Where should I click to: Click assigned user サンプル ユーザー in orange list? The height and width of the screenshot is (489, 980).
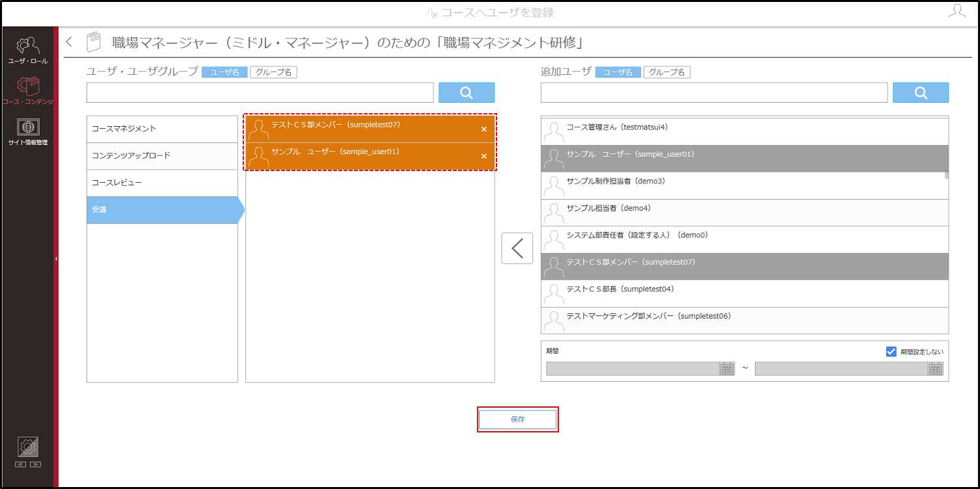coord(370,157)
